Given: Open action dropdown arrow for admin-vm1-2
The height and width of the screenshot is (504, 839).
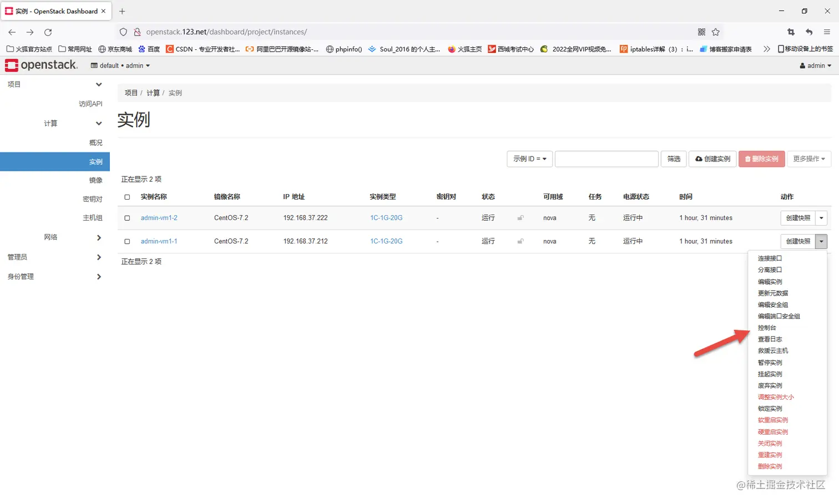Looking at the screenshot, I should (x=821, y=218).
